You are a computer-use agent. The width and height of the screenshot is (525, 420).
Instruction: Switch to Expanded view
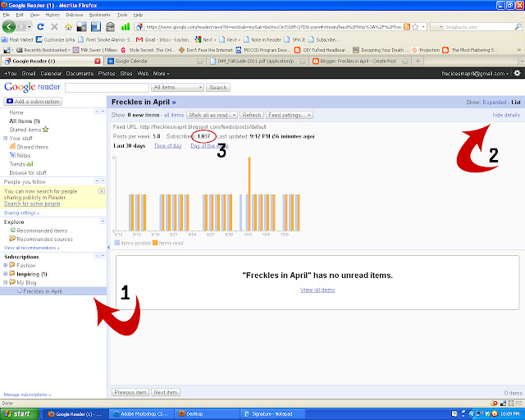495,103
